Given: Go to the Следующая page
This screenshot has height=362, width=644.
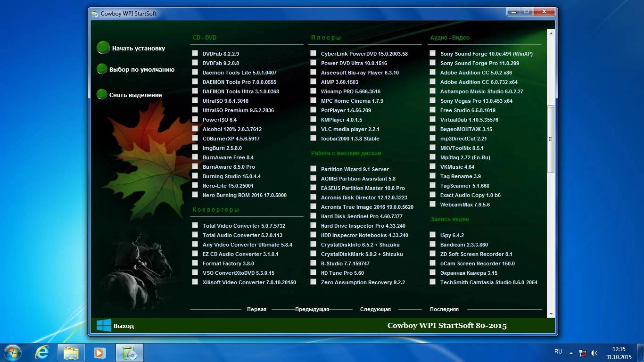Looking at the screenshot, I should click(375, 310).
